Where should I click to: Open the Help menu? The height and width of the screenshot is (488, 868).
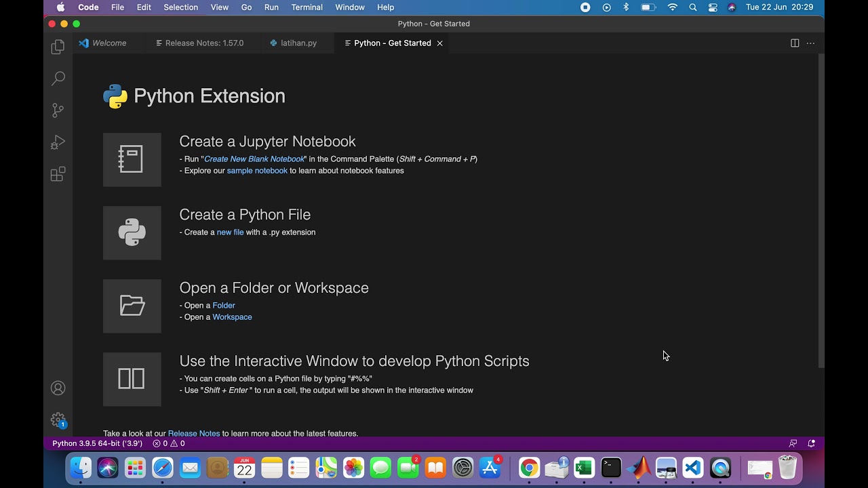click(x=385, y=7)
